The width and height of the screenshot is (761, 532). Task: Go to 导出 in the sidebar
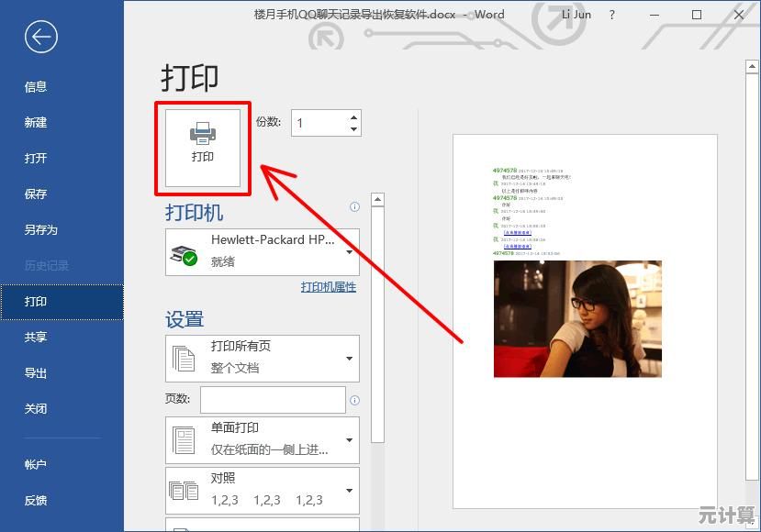click(x=36, y=373)
